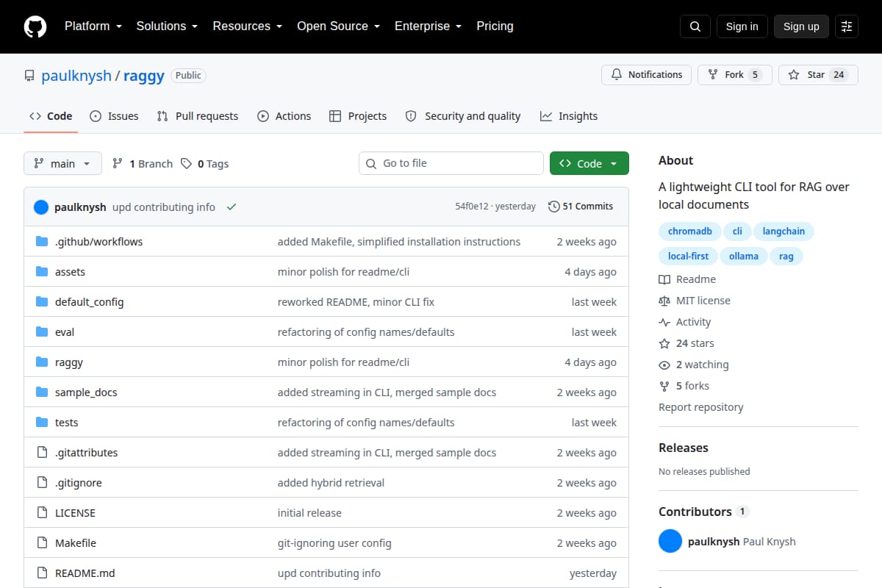Screen dimensions: 882x588
Task: Open the Activity link
Action: pyautogui.click(x=685, y=322)
